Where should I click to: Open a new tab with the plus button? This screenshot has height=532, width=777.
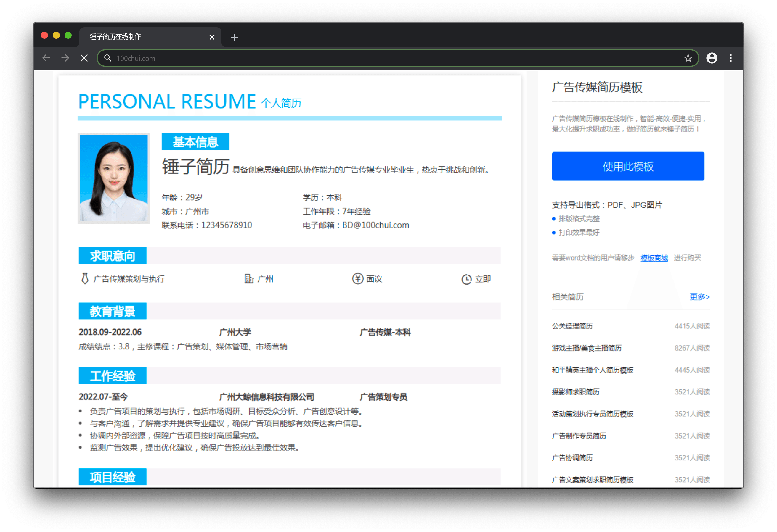pyautogui.click(x=234, y=37)
